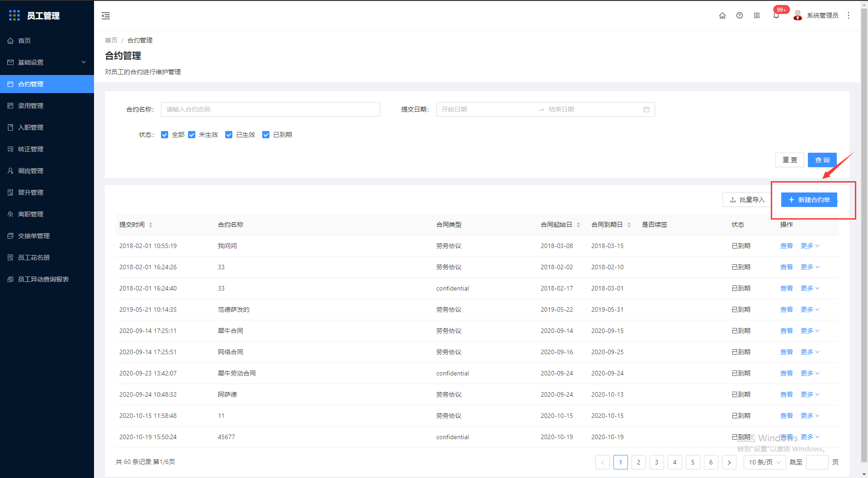Select 合约管理 sidebar item

pyautogui.click(x=47, y=84)
